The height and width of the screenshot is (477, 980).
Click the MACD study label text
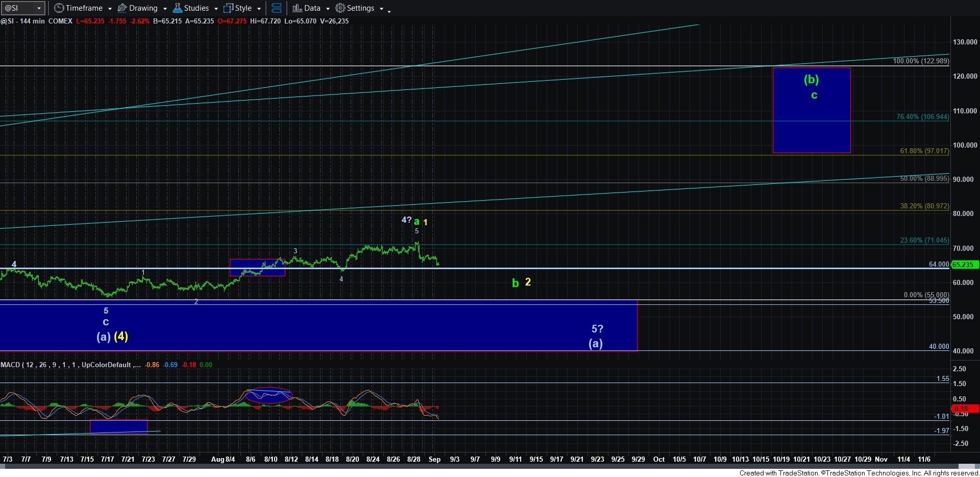70,365
